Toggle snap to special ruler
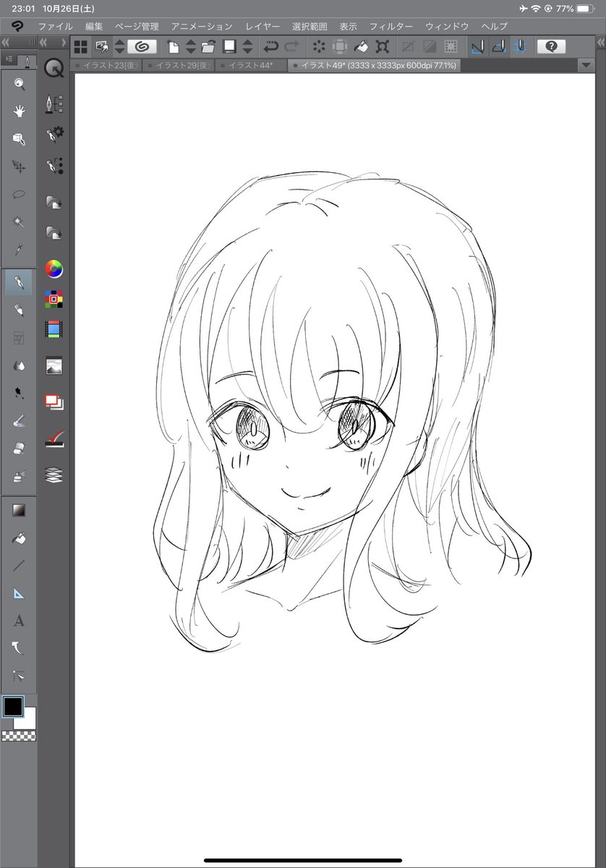Screen dimensions: 606x868 [x=498, y=46]
